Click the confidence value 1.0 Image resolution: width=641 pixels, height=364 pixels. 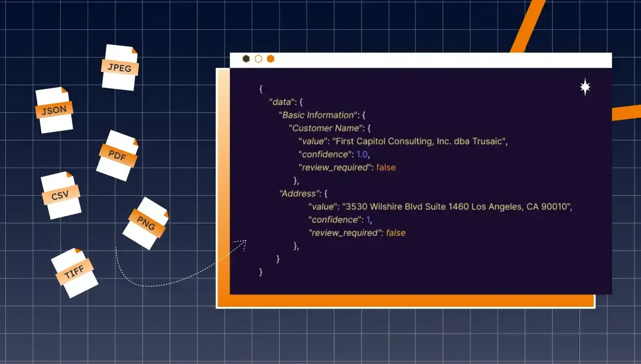pos(362,154)
